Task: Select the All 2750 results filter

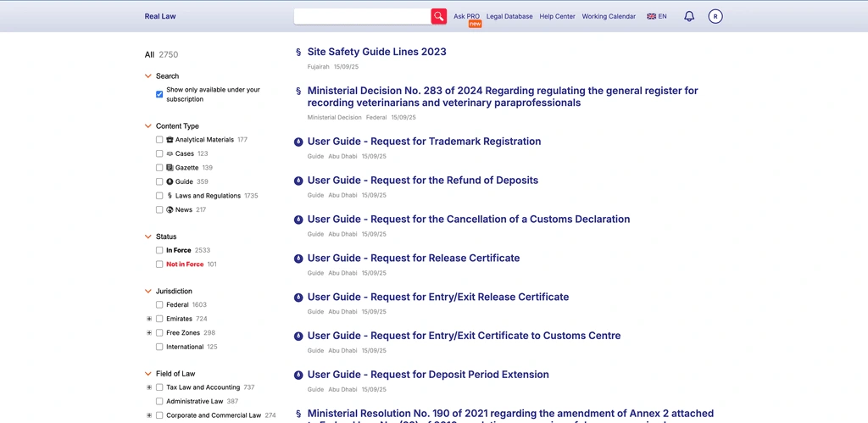Action: click(161, 55)
